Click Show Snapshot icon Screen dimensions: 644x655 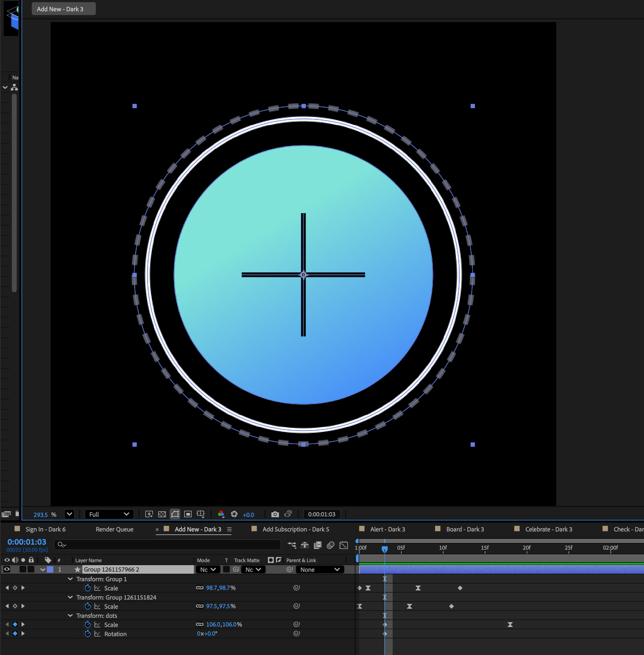tap(288, 514)
